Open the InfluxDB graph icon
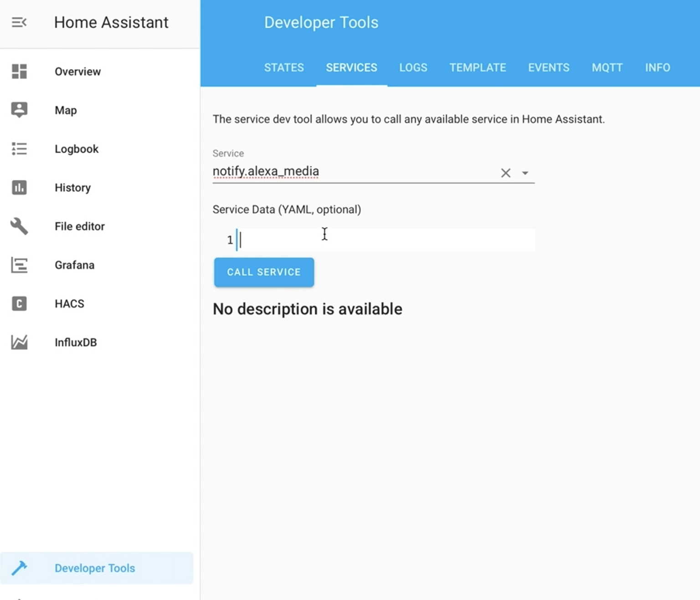 coord(19,342)
